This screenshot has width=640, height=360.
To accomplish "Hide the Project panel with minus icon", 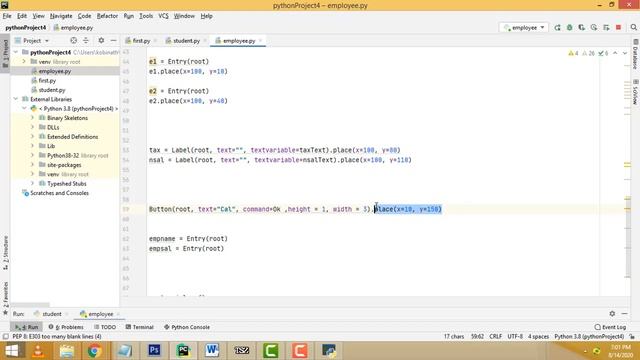I will coord(113,40).
